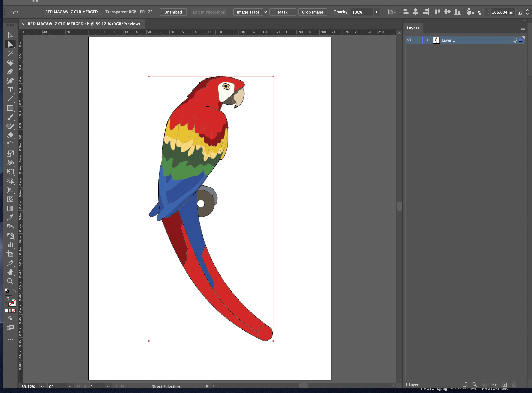532x393 pixels.
Task: Select the Rectangle tool
Action: click(10, 108)
